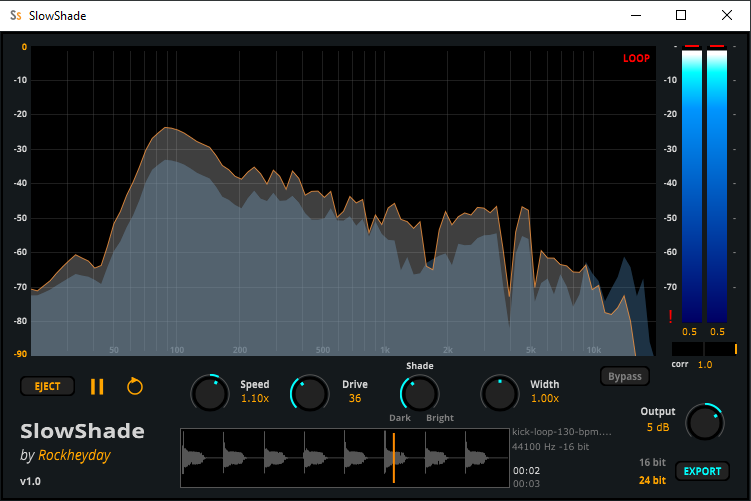Click the orange playhead in waveform
This screenshot has height=501, width=751.
click(393, 458)
